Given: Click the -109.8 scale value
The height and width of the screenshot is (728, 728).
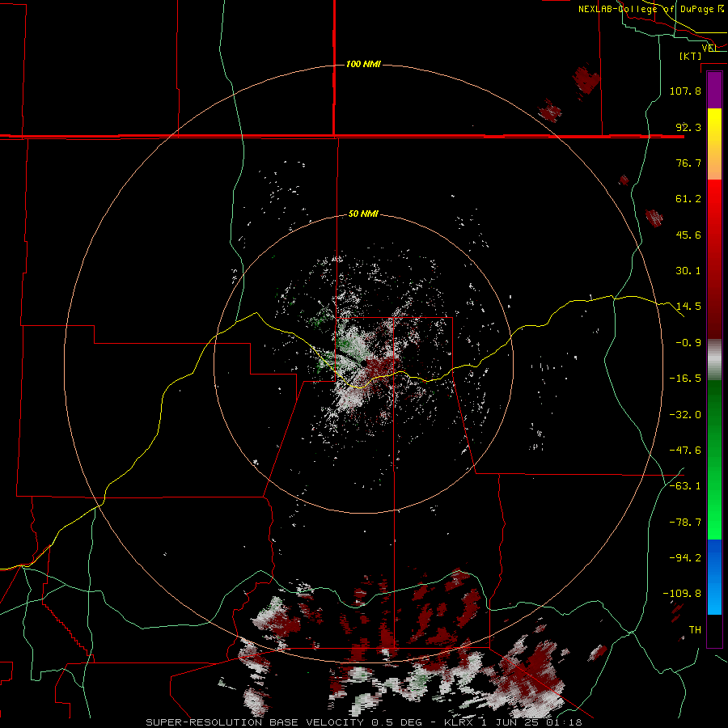Looking at the screenshot, I should (682, 594).
